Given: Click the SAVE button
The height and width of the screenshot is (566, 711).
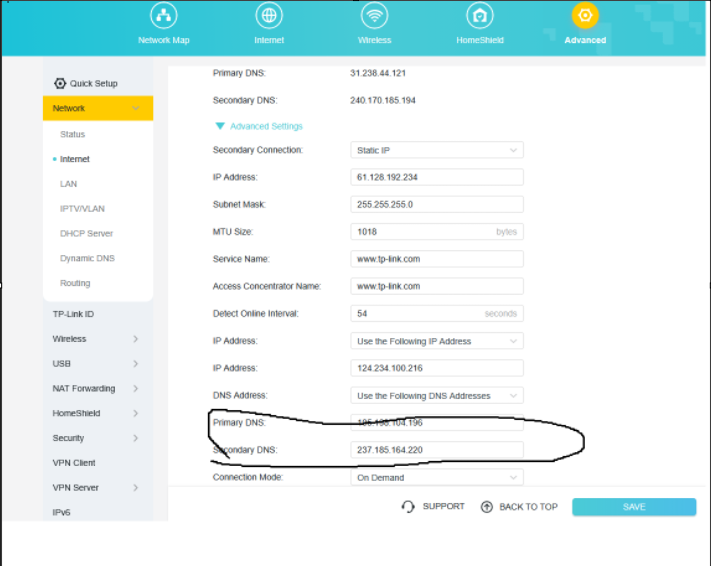Looking at the screenshot, I should [634, 507].
